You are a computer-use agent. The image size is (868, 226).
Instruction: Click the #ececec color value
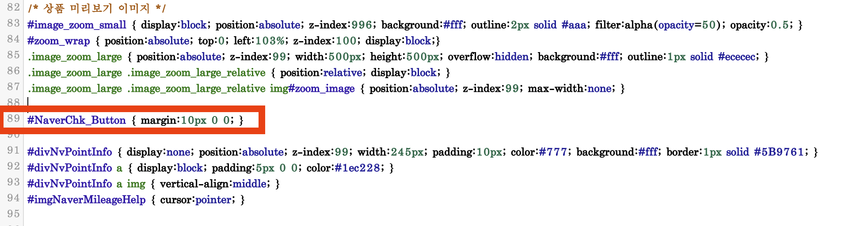click(x=737, y=56)
